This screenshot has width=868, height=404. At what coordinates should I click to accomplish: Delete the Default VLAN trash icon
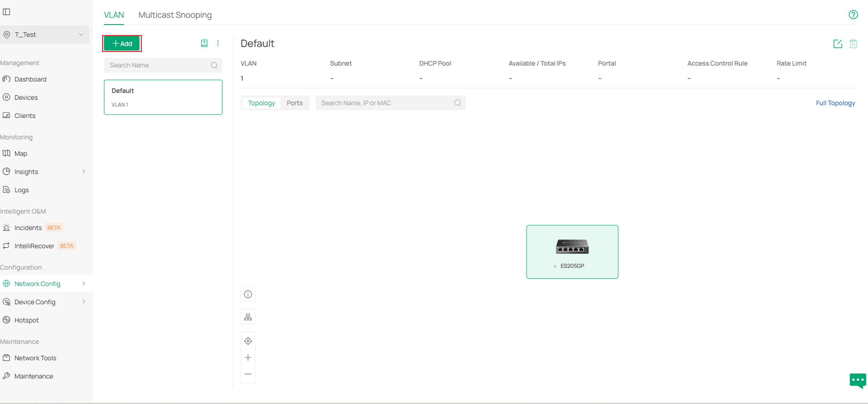click(853, 44)
